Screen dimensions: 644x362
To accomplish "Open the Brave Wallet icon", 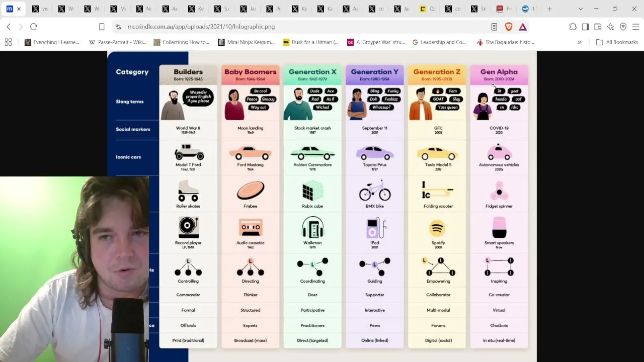I will click(x=598, y=27).
